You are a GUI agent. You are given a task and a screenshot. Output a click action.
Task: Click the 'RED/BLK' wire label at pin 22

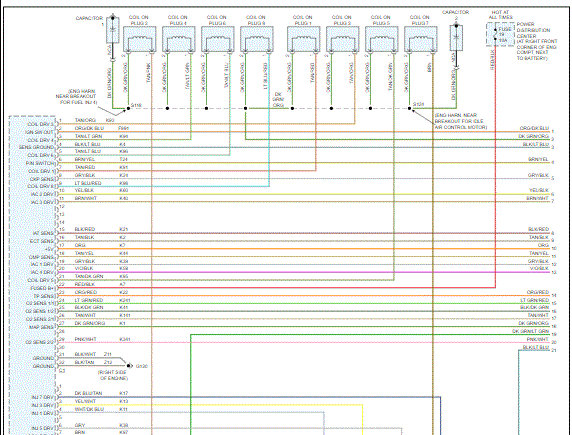pos(85,284)
